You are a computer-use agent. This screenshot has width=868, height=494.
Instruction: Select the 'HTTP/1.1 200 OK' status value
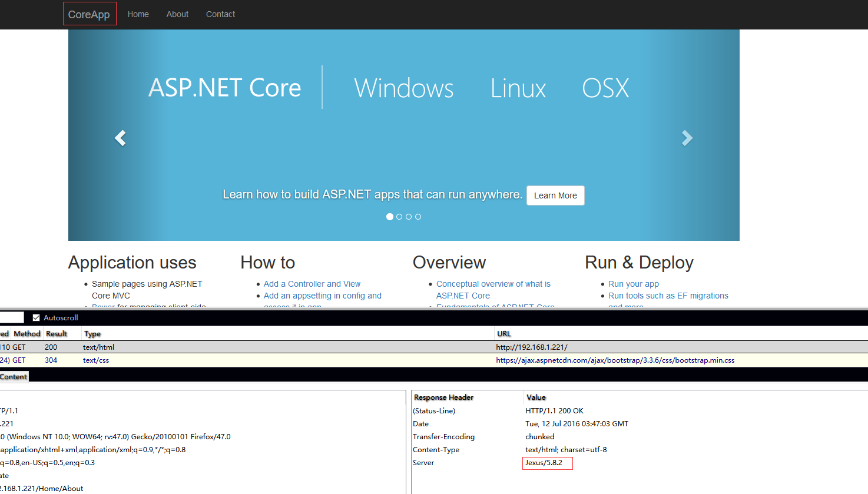[554, 411]
